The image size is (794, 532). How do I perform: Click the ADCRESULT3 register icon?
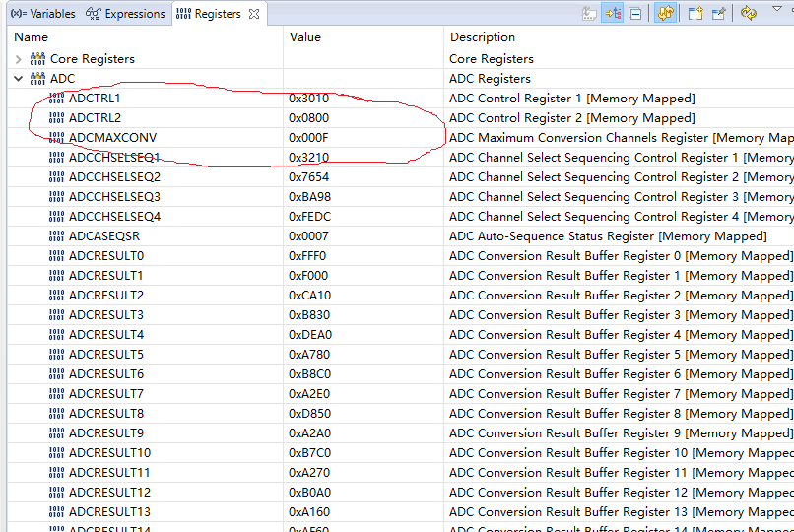tap(56, 315)
